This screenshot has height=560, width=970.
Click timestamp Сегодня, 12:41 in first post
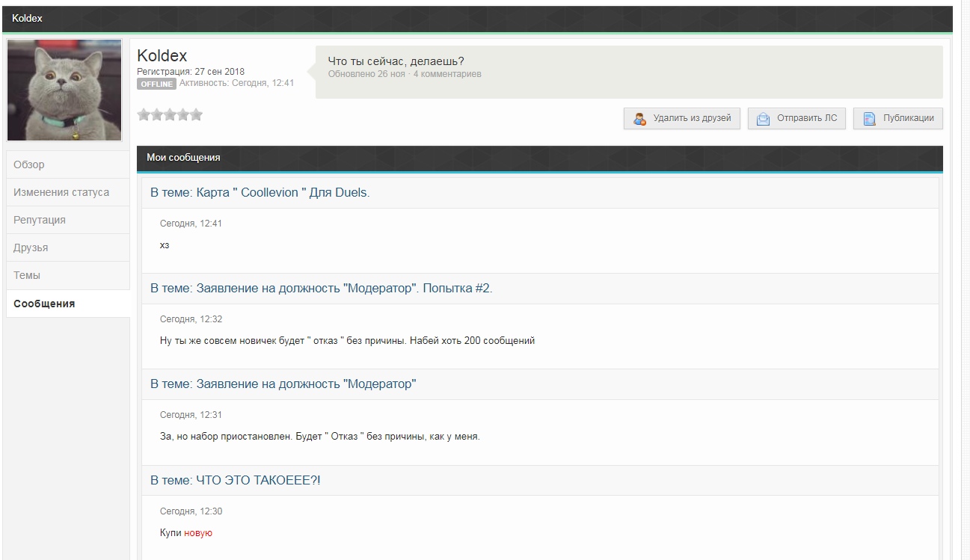(191, 224)
